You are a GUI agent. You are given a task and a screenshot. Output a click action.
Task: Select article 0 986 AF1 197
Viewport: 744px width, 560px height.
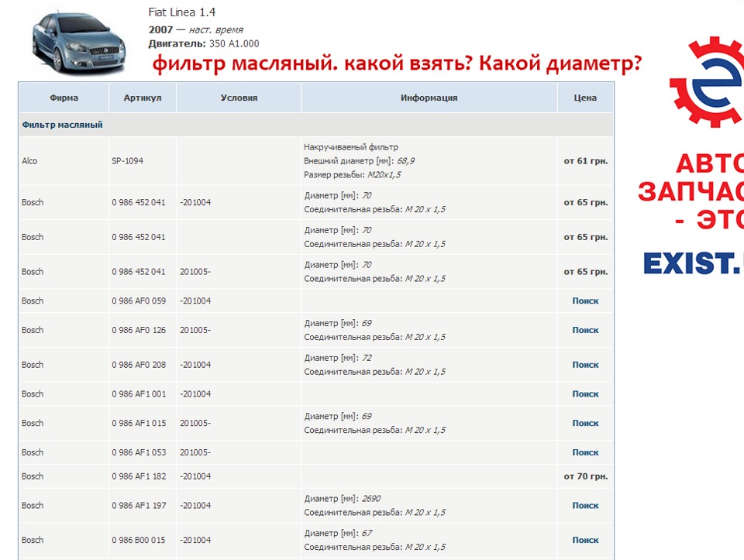(139, 506)
